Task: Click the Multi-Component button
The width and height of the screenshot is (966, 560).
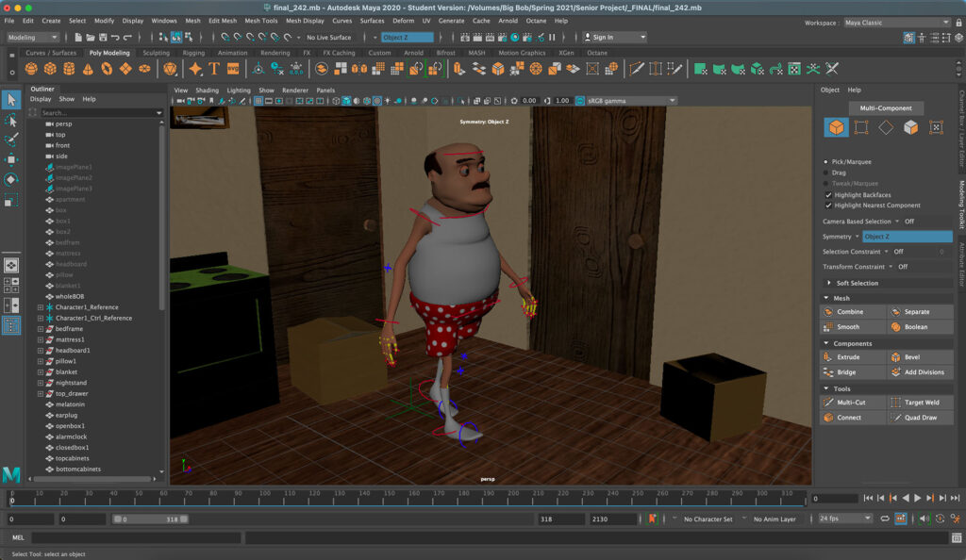Action: pos(886,108)
